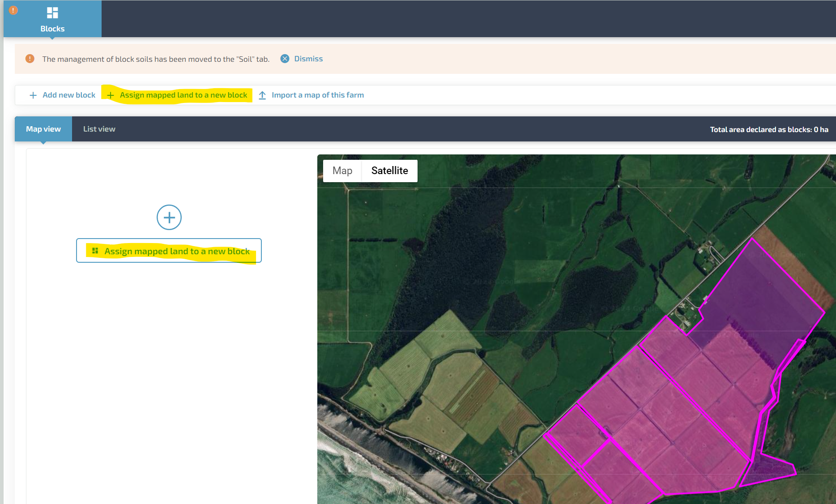The image size is (836, 504).
Task: Switch to the List view tab
Action: (x=99, y=129)
